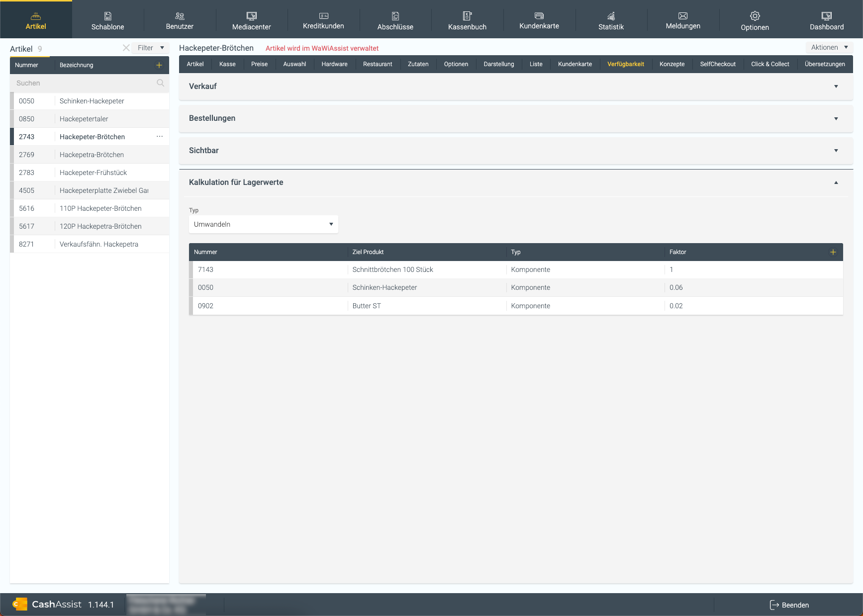Add a row with Faktor plus icon

click(x=833, y=252)
